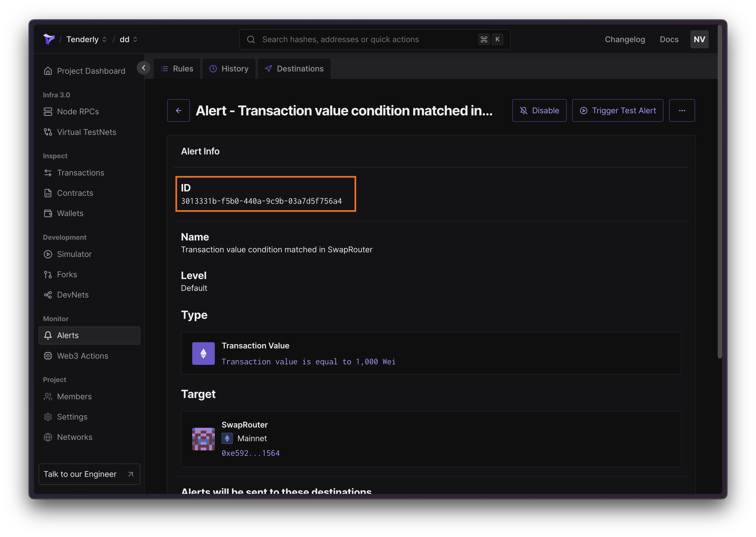Click the dd project dropdown arrow
Viewport: 756px width, 537px height.
[135, 39]
